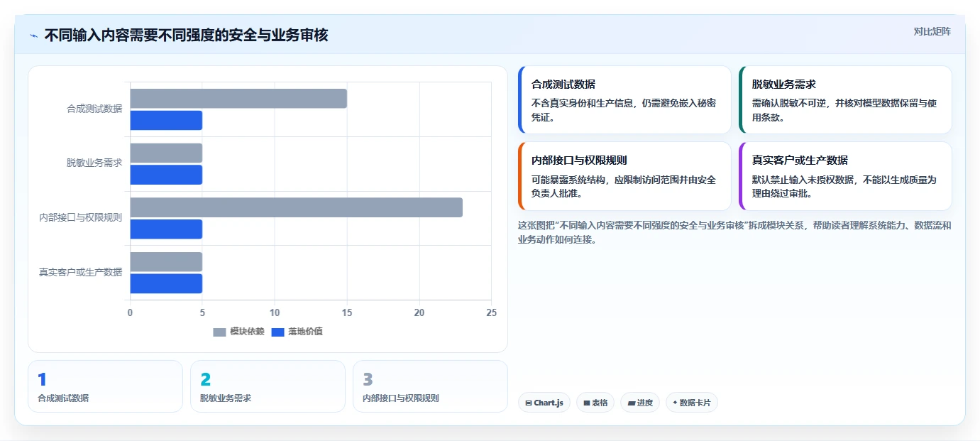Click the 脱敏业务需求 y-axis label
The image size is (980, 441).
point(94,163)
